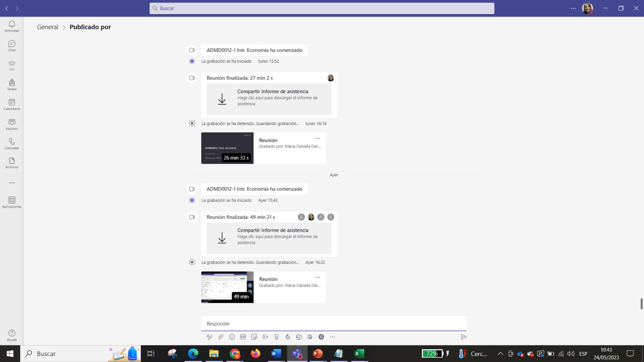
Task: Open the emoji picker in reply toolbar
Action: click(x=232, y=337)
